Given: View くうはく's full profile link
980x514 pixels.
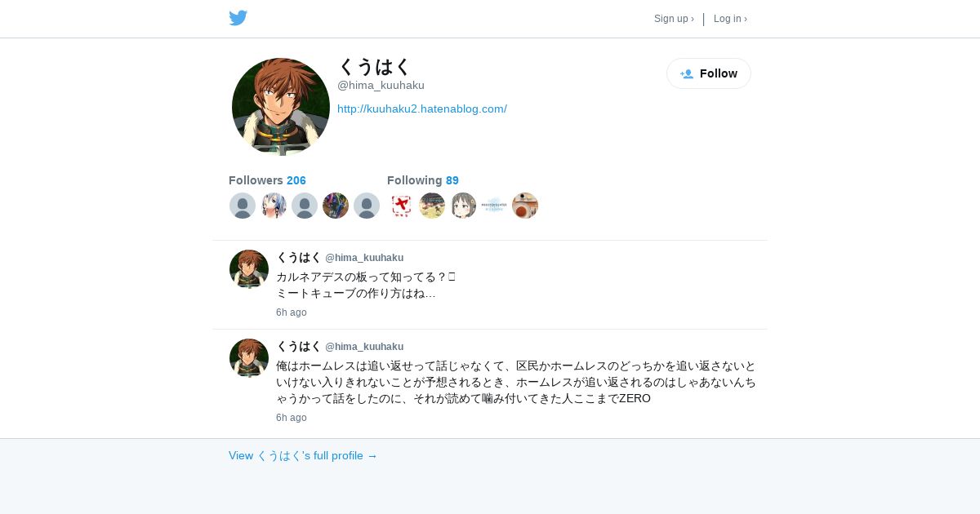Looking at the screenshot, I should 303,455.
